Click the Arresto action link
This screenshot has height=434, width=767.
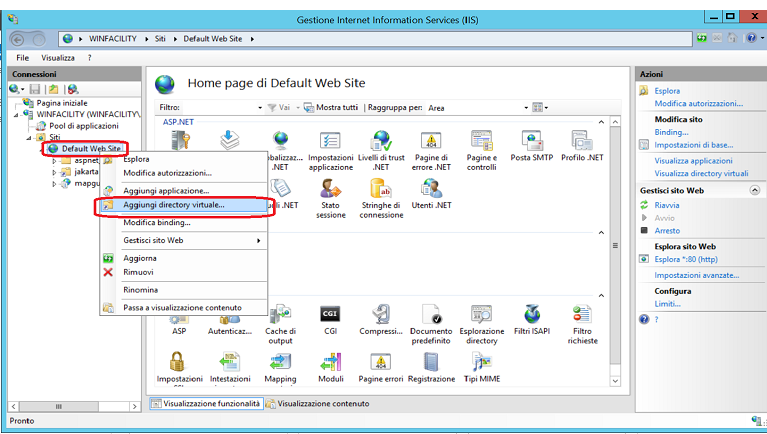pos(667,230)
